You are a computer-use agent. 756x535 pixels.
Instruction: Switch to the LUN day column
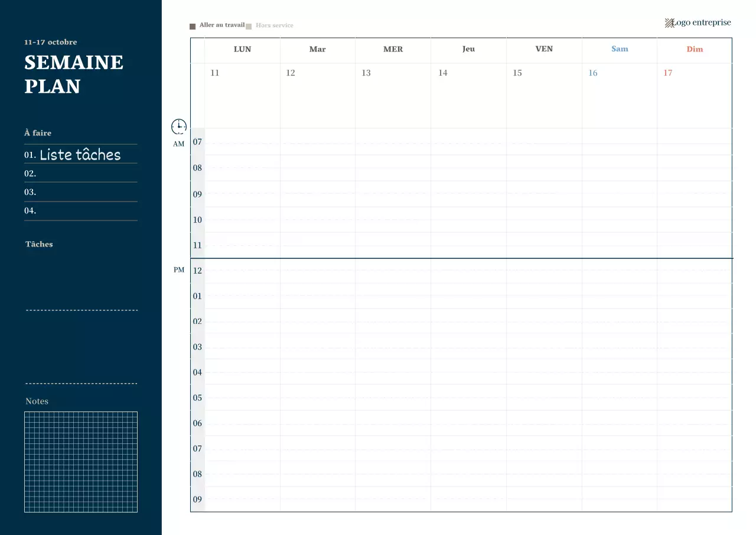[x=242, y=50]
